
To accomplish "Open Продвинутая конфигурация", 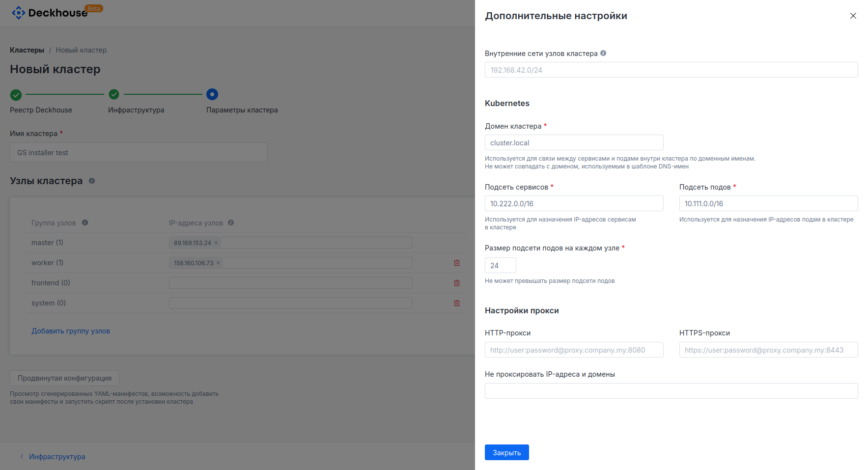I will 64,378.
